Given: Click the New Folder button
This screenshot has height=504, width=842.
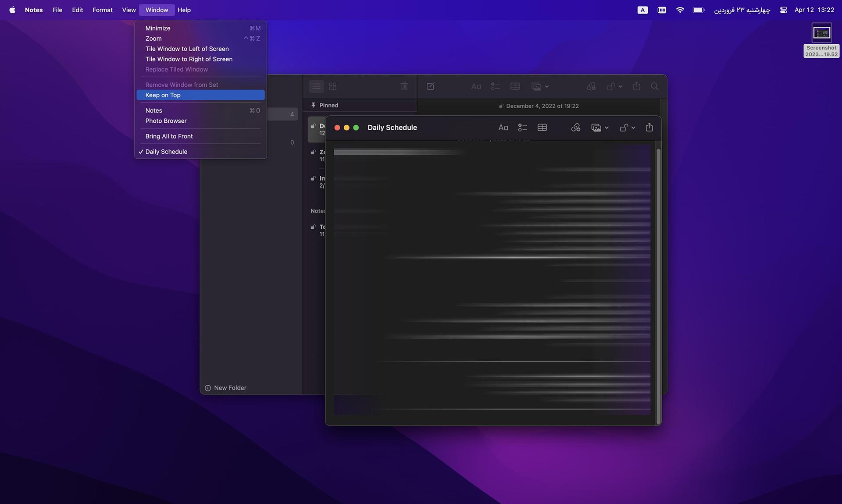Looking at the screenshot, I should click(x=225, y=388).
